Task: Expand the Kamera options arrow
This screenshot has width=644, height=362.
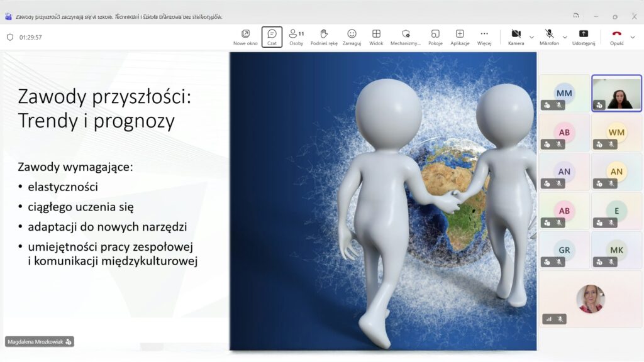Action: tap(531, 37)
